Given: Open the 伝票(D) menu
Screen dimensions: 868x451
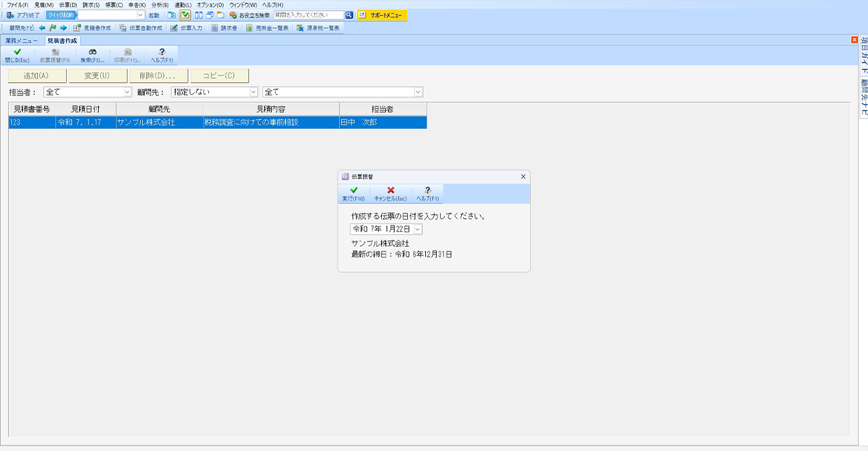Looking at the screenshot, I should pos(67,5).
